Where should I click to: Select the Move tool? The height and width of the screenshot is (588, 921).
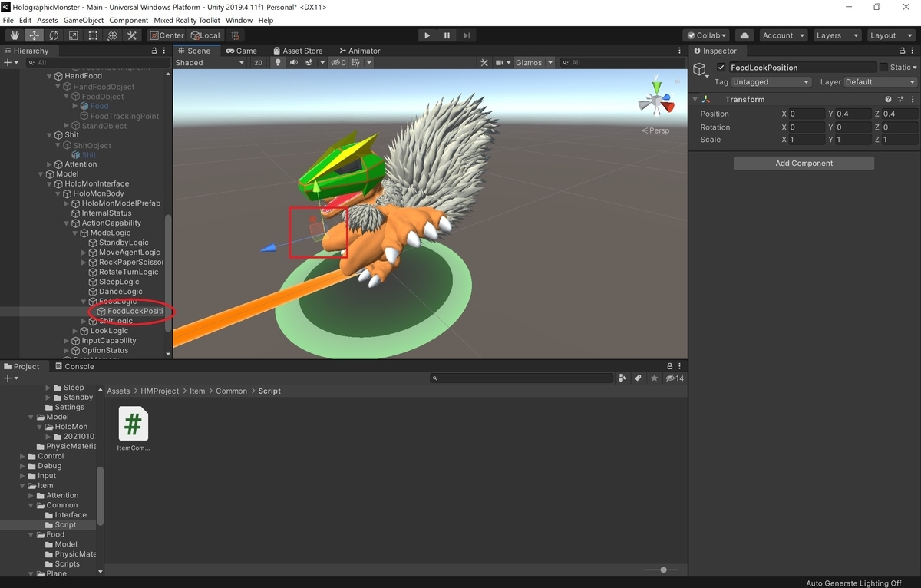pos(35,35)
